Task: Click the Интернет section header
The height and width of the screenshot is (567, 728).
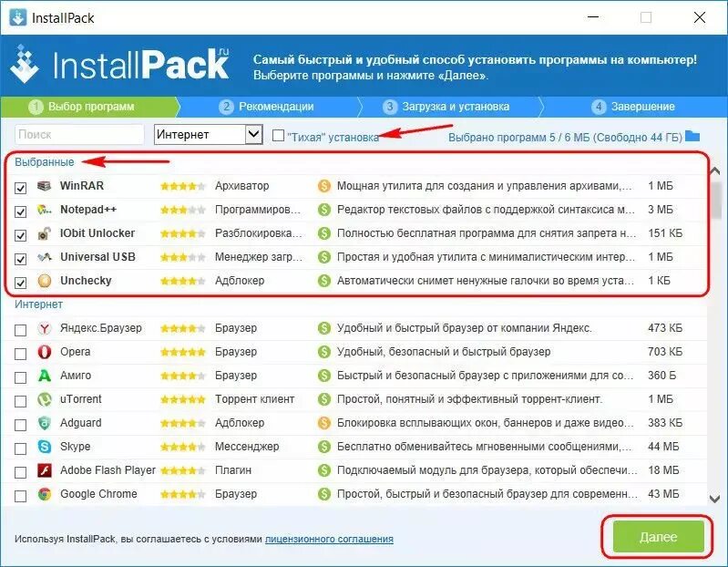Action: [38, 304]
